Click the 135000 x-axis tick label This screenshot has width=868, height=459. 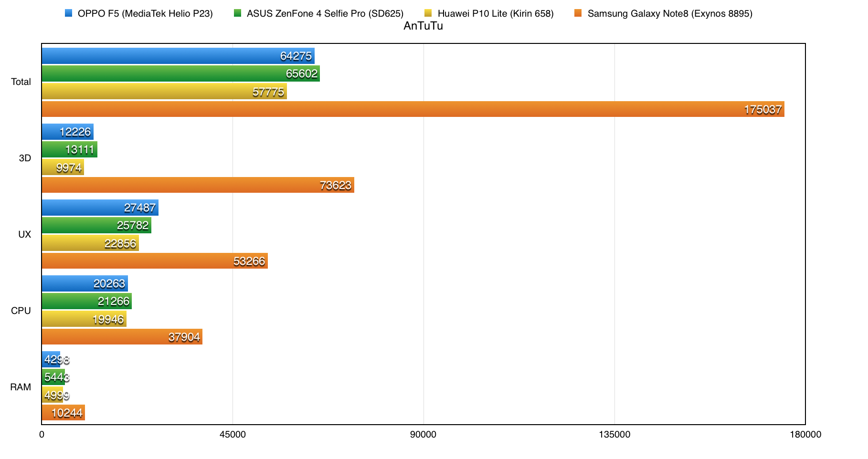(x=614, y=434)
